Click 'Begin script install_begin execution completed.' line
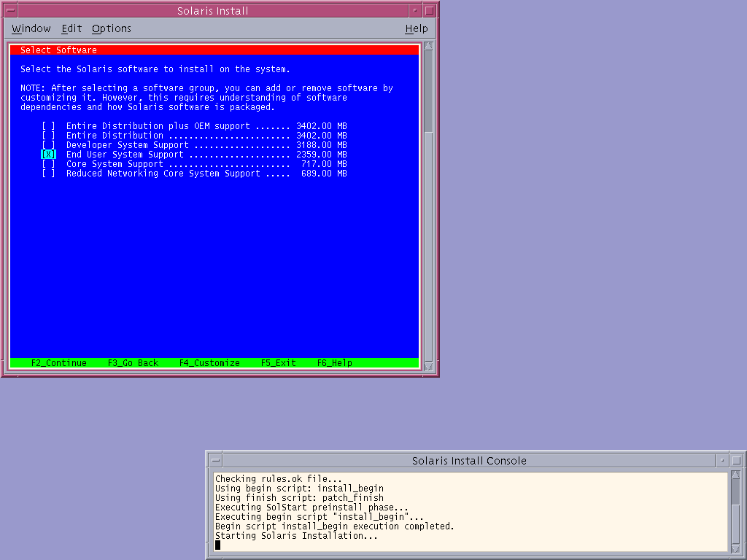747x560 pixels. click(334, 526)
